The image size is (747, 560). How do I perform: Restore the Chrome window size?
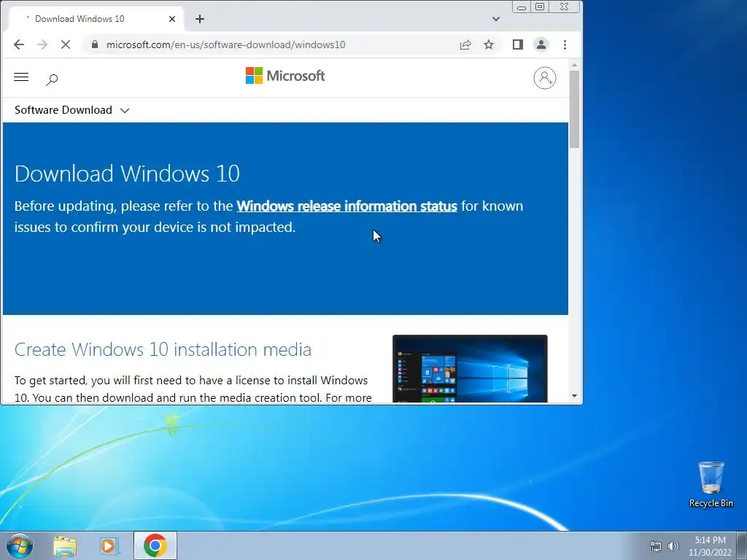click(x=540, y=7)
